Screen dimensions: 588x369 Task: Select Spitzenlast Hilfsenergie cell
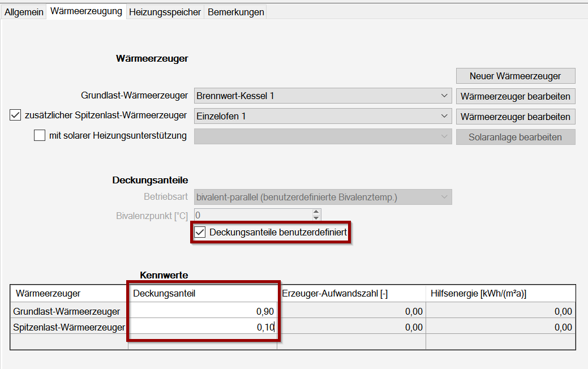[500, 327]
